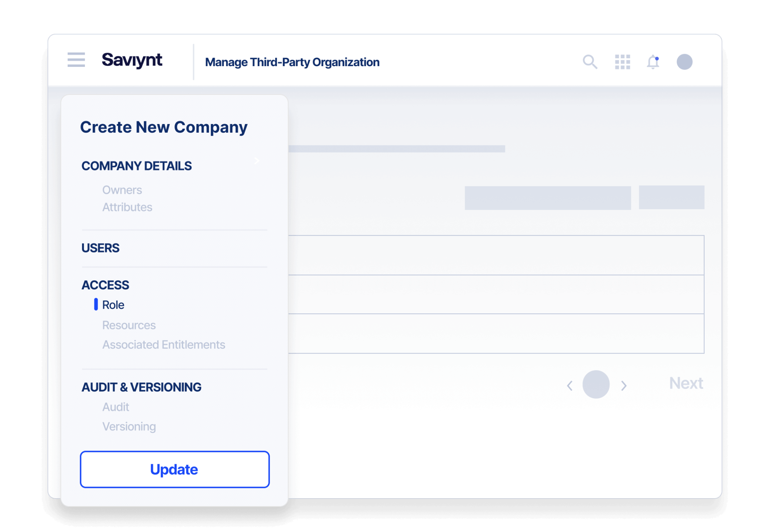Open the hamburger navigation menu
The width and height of the screenshot is (770, 532).
pyautogui.click(x=76, y=60)
